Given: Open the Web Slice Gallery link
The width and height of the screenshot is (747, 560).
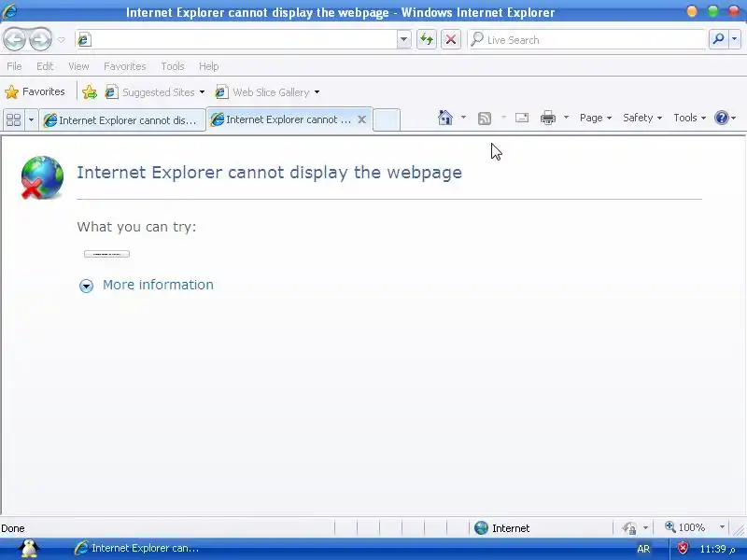Looking at the screenshot, I should 267,91.
